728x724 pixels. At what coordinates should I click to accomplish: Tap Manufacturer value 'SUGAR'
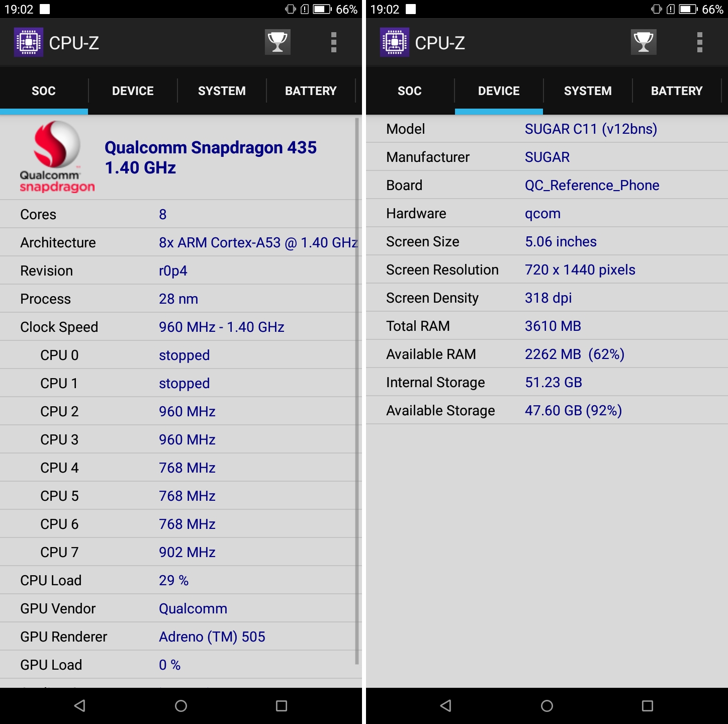coord(548,157)
